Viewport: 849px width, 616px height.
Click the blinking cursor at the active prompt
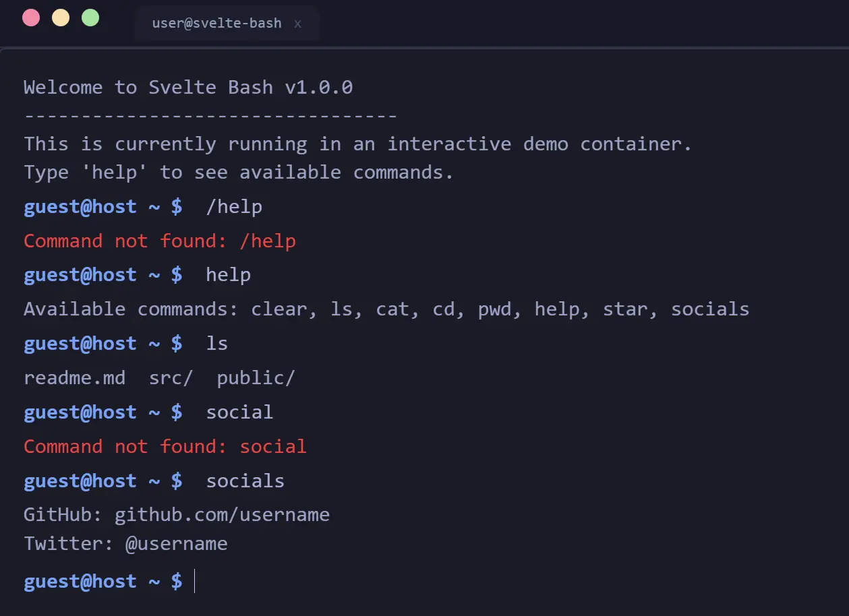pyautogui.click(x=195, y=581)
